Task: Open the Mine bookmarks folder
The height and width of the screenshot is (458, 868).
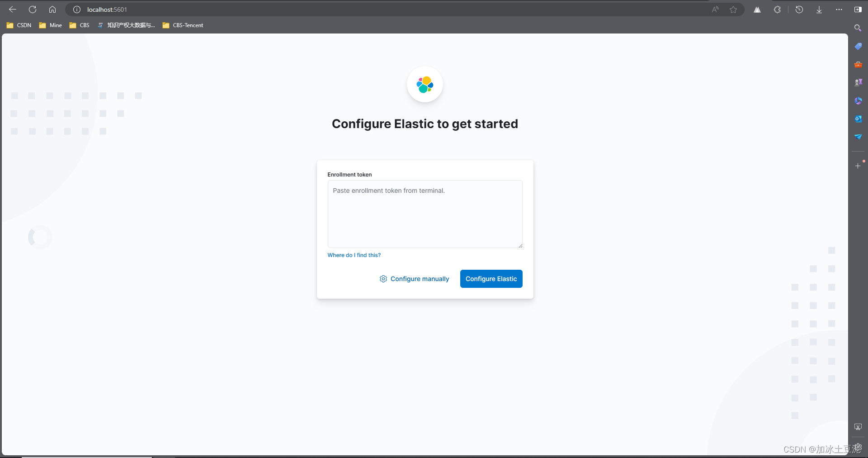Action: (x=51, y=25)
